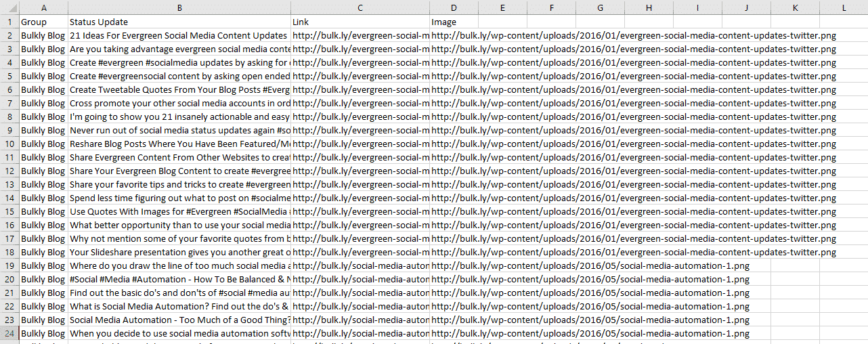Select cell 'What is Social Media Automation? Find out'
Image resolution: width=868 pixels, height=344 pixels.
[179, 306]
